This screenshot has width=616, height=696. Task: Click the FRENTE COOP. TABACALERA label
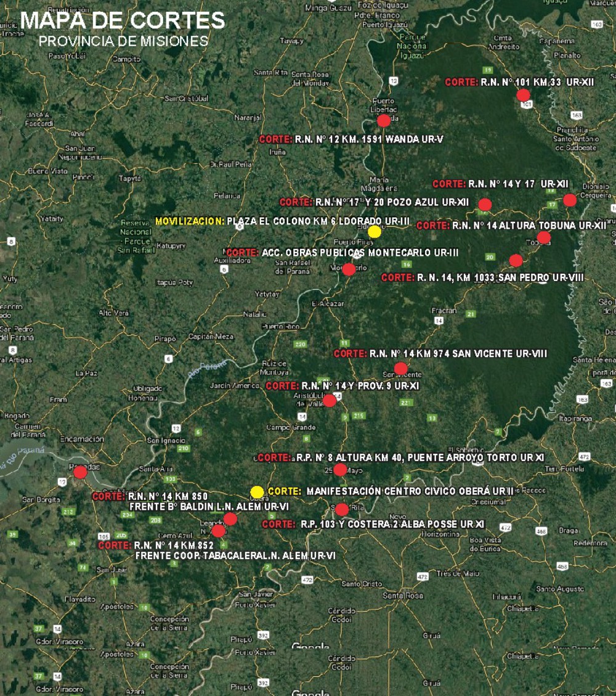click(235, 555)
